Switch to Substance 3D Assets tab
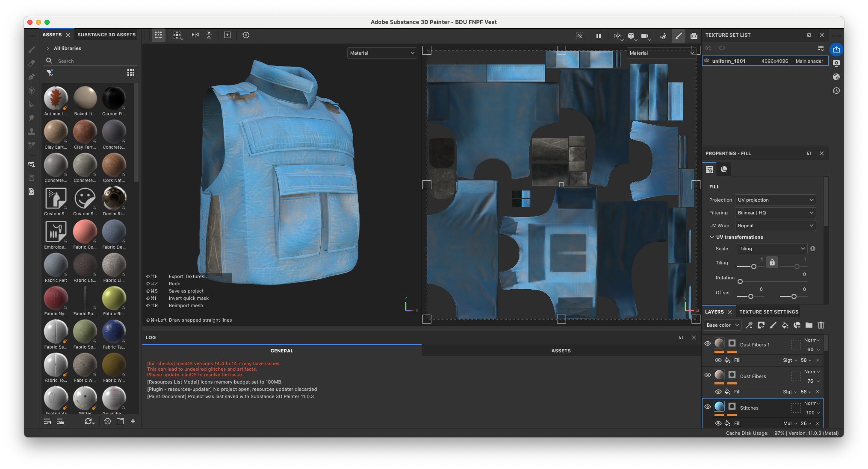Viewport: 868px width, 469px height. pos(106,35)
